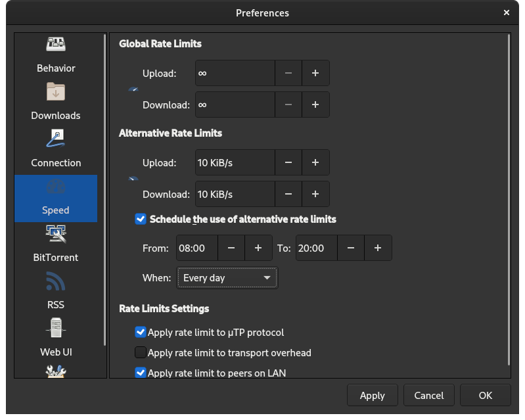Open the Behavior settings icon
Image resolution: width=525 pixels, height=420 pixels.
(56, 44)
